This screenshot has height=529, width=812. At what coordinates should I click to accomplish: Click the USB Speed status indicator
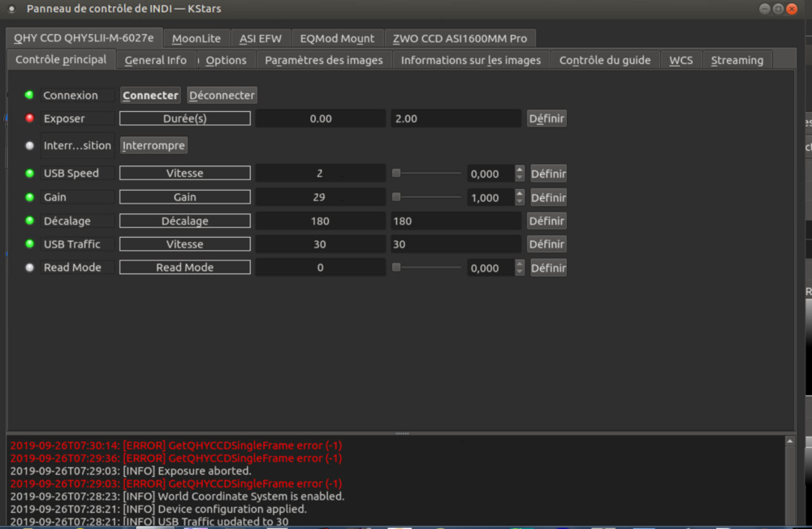point(29,173)
